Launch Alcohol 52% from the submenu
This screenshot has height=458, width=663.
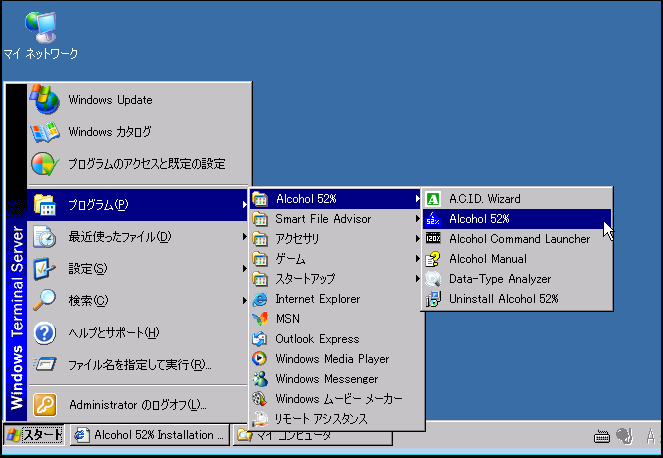[517, 219]
